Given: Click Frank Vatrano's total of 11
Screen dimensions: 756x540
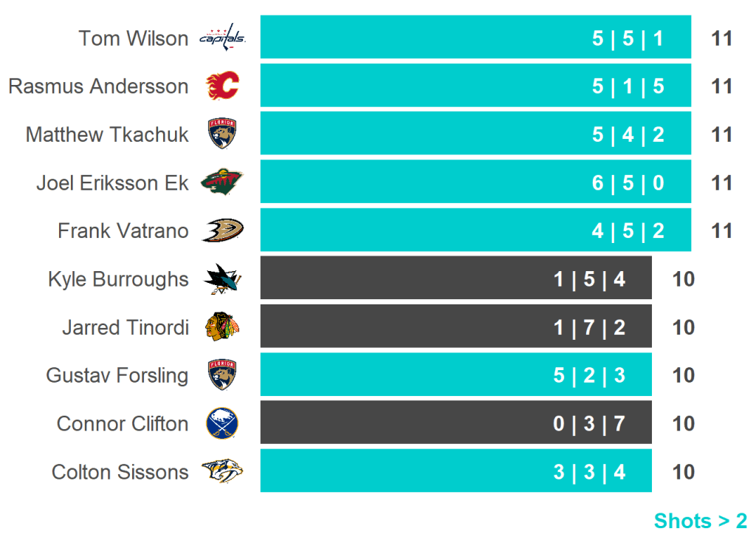Looking at the screenshot, I should (x=721, y=231).
